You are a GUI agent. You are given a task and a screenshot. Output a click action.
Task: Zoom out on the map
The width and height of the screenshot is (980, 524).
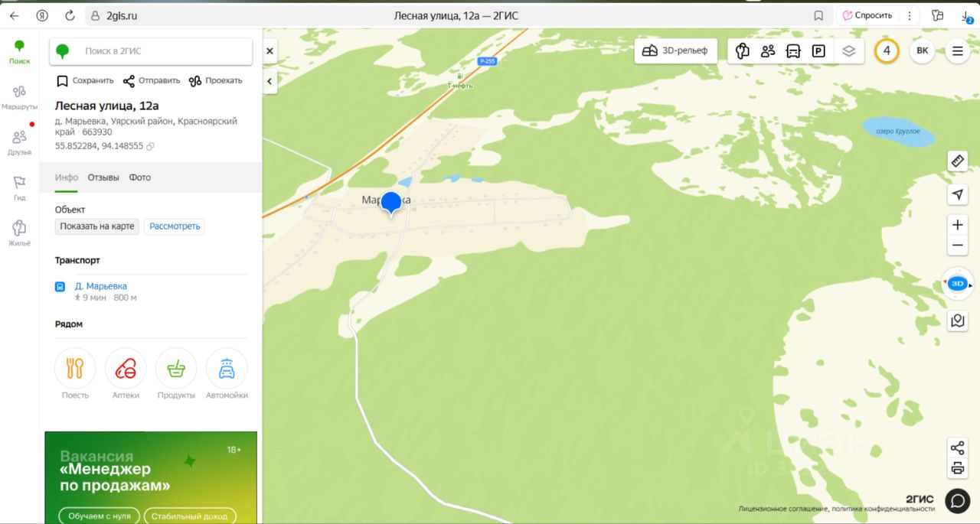point(957,246)
